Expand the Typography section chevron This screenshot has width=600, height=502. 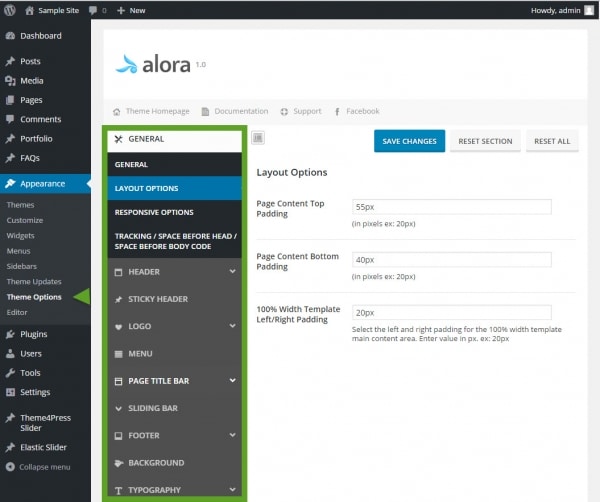click(233, 489)
